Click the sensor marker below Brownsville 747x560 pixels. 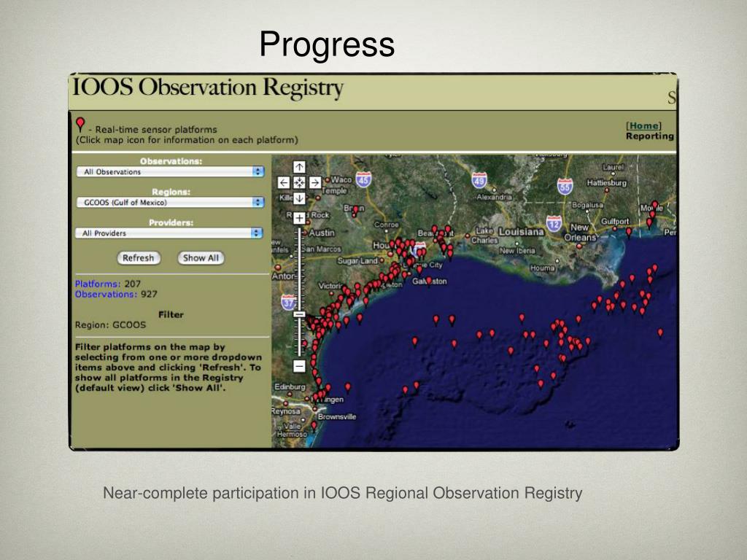pos(314,426)
